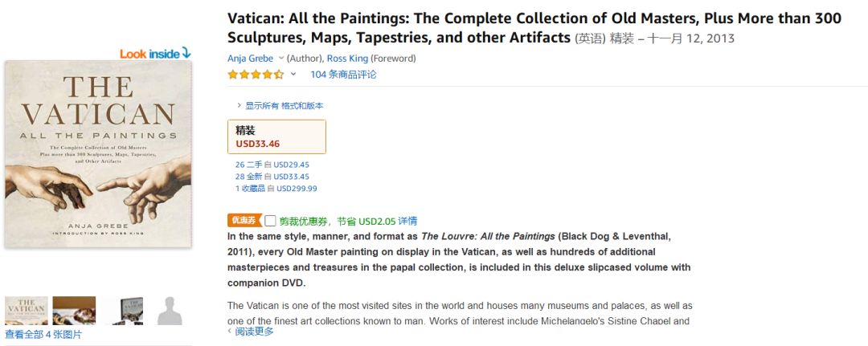View 1 collectible offer from USD299.99

pos(276,189)
